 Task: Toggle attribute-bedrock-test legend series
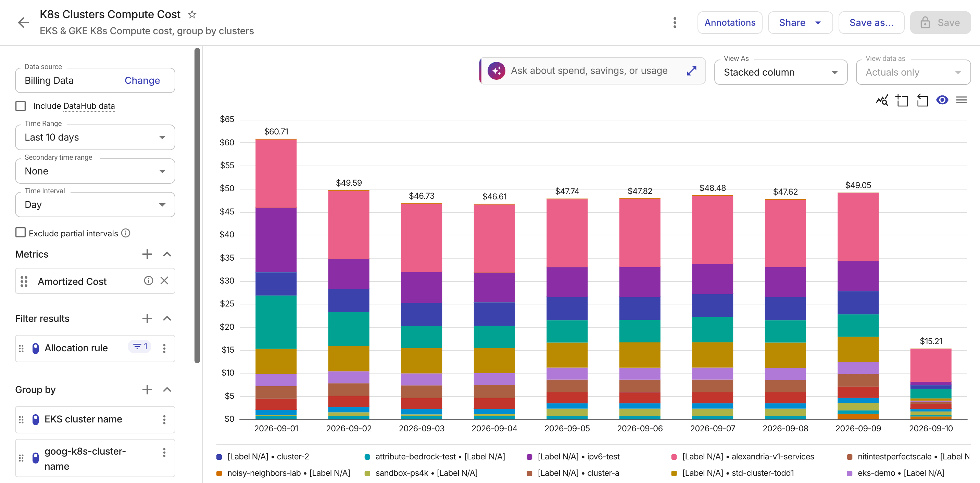pyautogui.click(x=435, y=456)
